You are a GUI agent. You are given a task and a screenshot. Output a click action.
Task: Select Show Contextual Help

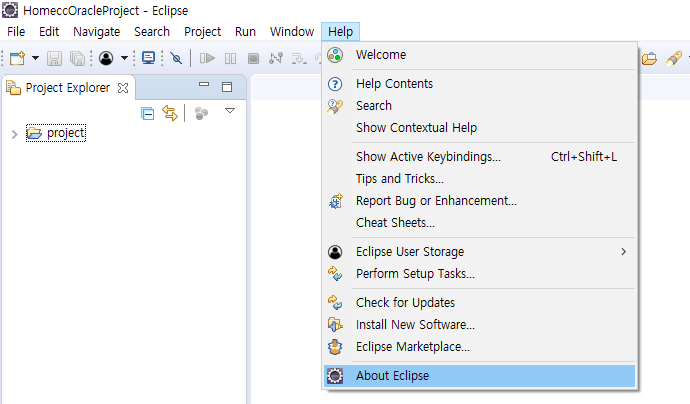pos(479,128)
